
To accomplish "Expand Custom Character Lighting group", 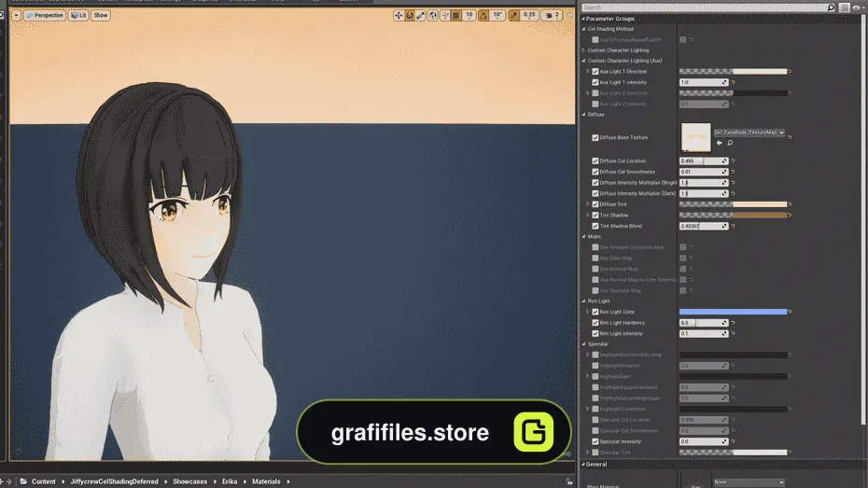I will [x=583, y=50].
